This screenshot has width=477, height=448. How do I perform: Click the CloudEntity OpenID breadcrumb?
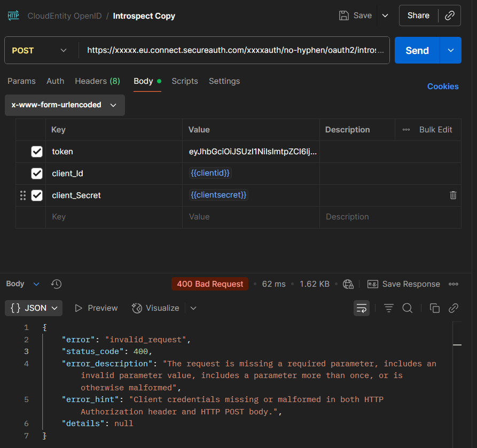[x=65, y=16]
